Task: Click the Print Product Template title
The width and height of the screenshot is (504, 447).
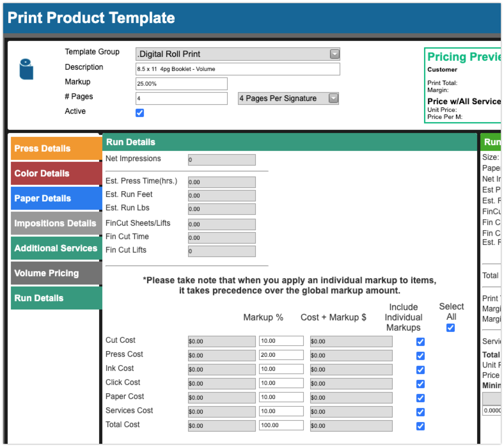Action: point(91,18)
